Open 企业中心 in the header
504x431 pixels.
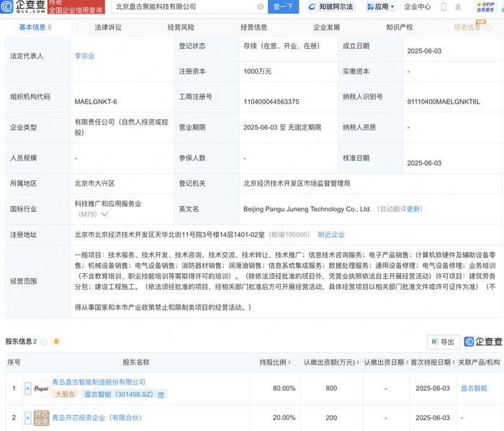(x=417, y=6)
